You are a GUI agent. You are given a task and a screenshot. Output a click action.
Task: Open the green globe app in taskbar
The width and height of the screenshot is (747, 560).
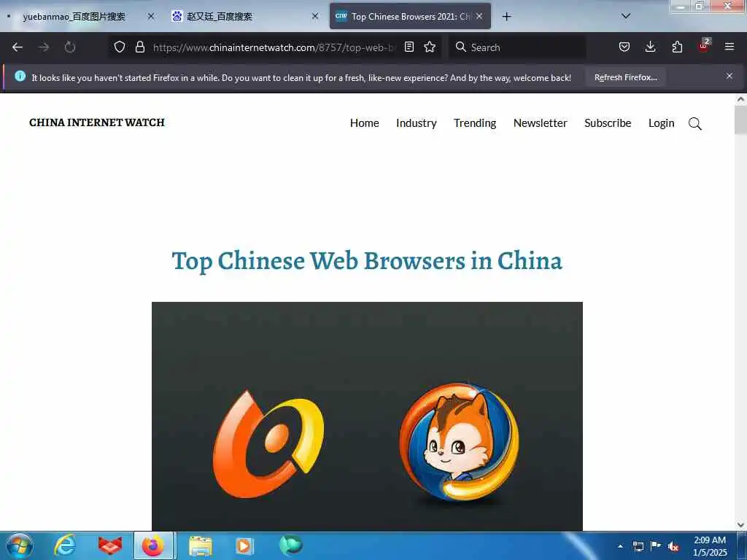pos(290,545)
